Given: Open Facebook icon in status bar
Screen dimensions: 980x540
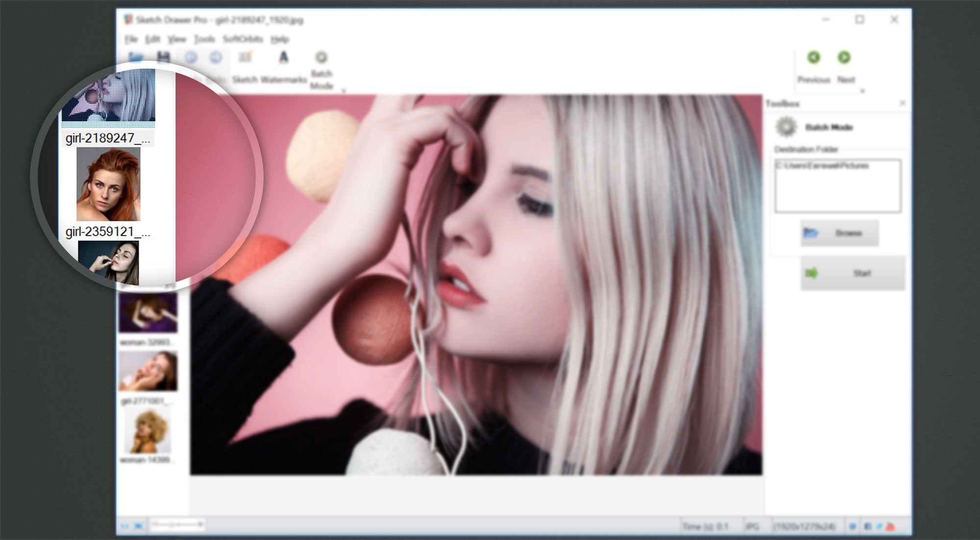Looking at the screenshot, I should [x=867, y=526].
